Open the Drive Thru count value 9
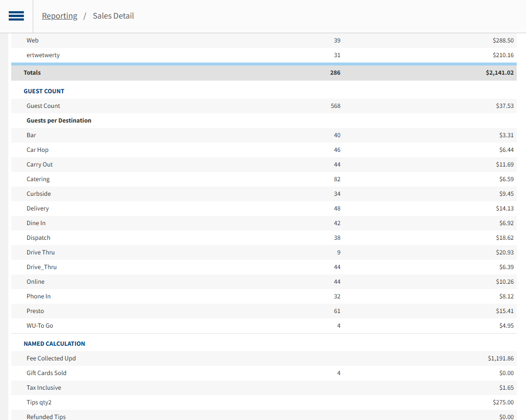The height and width of the screenshot is (420, 526). 337,252
